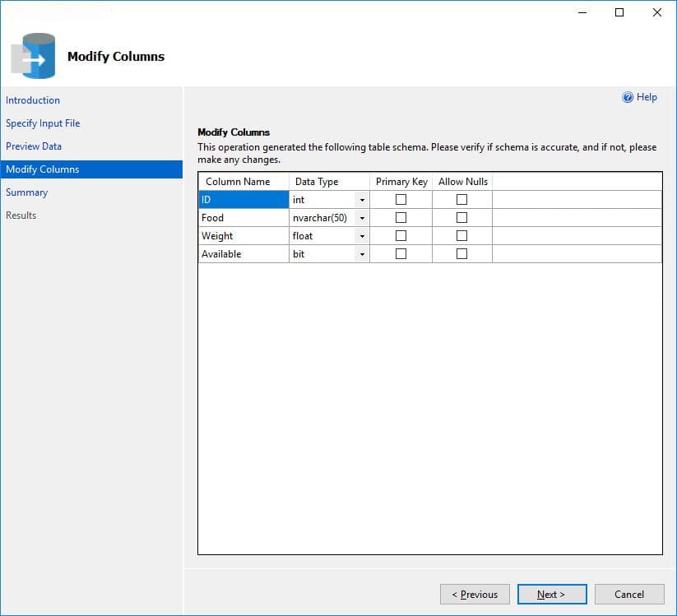677x616 pixels.
Task: Select the Results step
Action: 21,215
